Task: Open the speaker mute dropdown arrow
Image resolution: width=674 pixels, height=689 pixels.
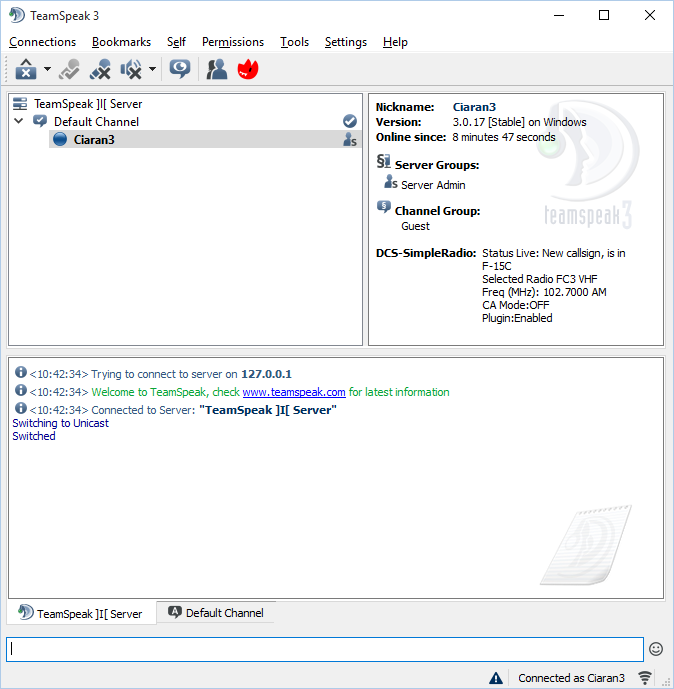Action: 152,69
